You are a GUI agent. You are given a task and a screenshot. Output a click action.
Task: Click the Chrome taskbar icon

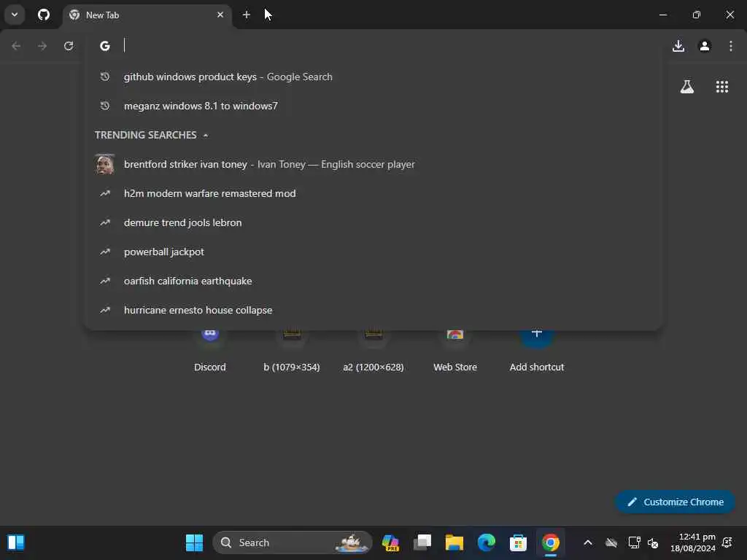pyautogui.click(x=550, y=542)
